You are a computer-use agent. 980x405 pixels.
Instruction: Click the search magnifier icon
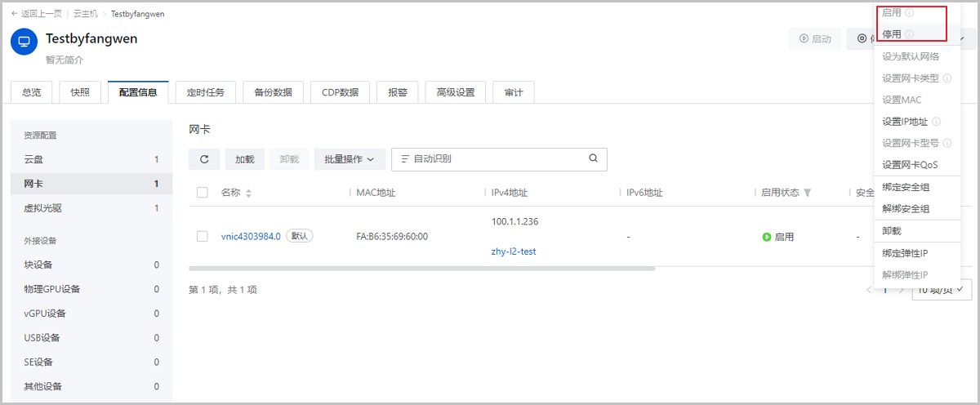[594, 159]
